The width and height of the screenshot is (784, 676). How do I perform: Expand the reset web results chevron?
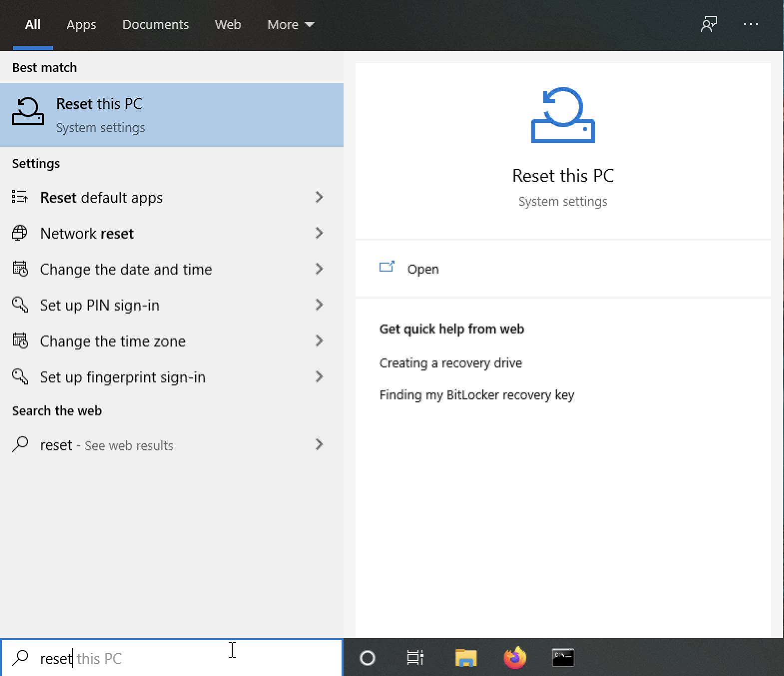coord(319,445)
